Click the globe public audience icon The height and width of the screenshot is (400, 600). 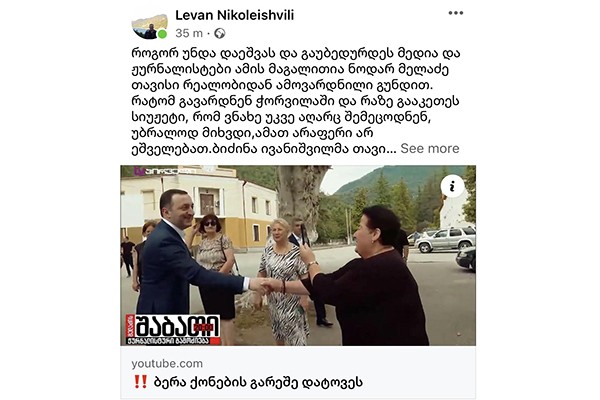(x=220, y=34)
